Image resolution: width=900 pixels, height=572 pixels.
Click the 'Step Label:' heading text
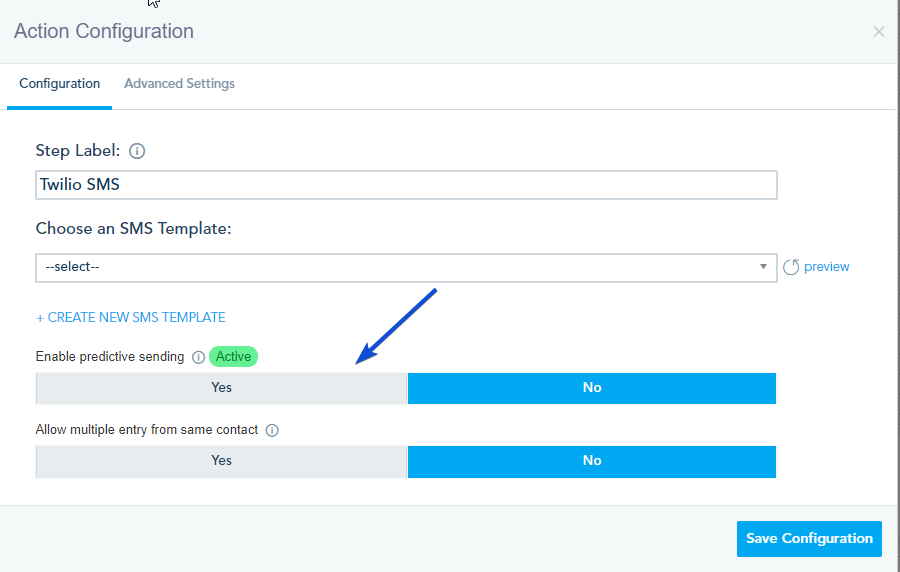(x=77, y=150)
